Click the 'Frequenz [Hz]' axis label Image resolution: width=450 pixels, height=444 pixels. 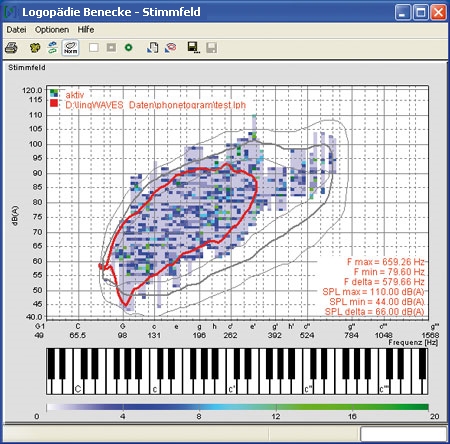coord(413,342)
